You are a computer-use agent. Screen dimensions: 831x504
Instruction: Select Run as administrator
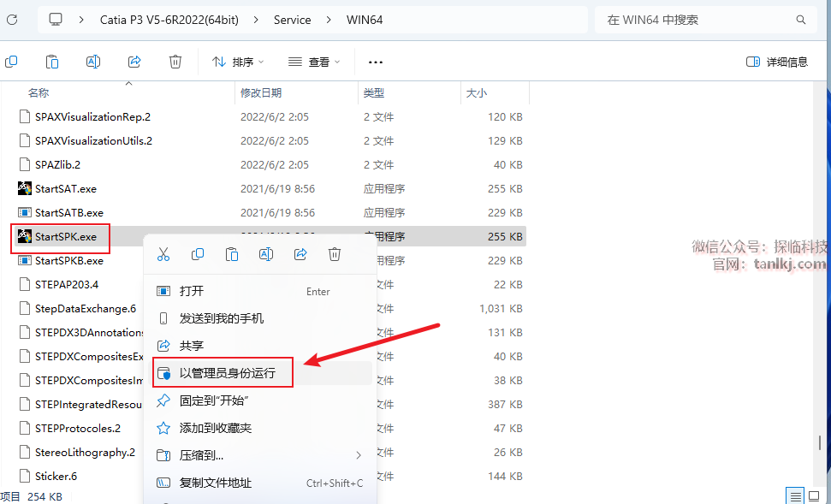click(x=261, y=373)
